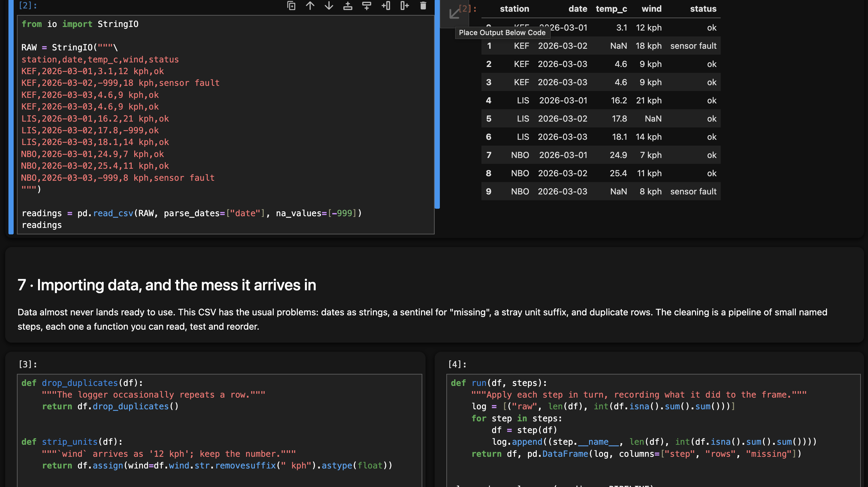The width and height of the screenshot is (868, 487).
Task: Click the NaN wind value in row 5
Action: (653, 119)
